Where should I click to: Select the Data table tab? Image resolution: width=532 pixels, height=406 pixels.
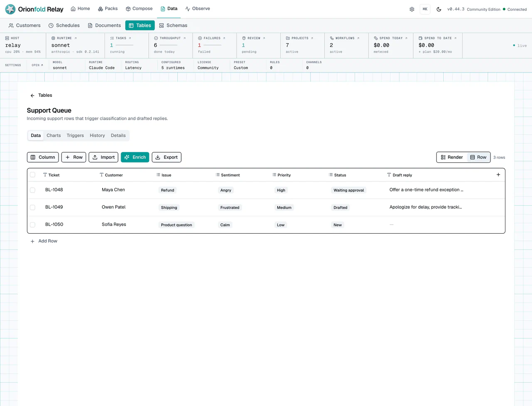pos(36,135)
